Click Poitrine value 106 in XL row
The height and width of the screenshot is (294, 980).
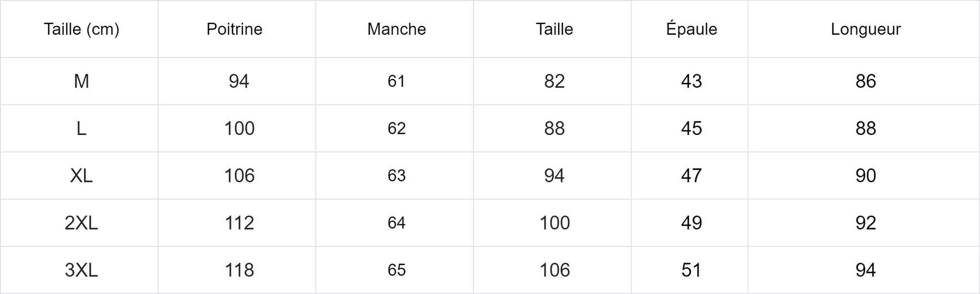click(239, 175)
